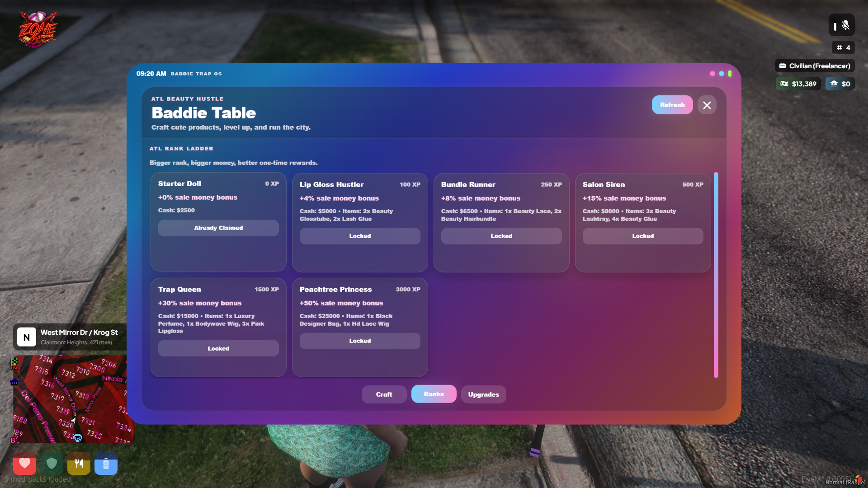This screenshot has width=868, height=488.
Task: Click the bank building icon
Action: (x=834, y=84)
